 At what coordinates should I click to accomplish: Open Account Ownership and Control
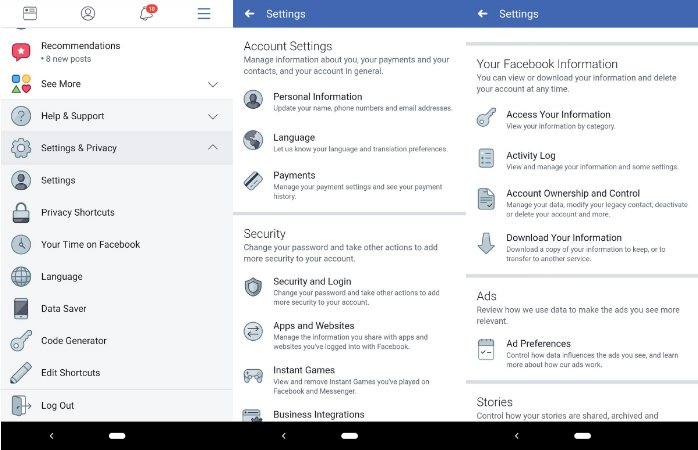[582, 203]
